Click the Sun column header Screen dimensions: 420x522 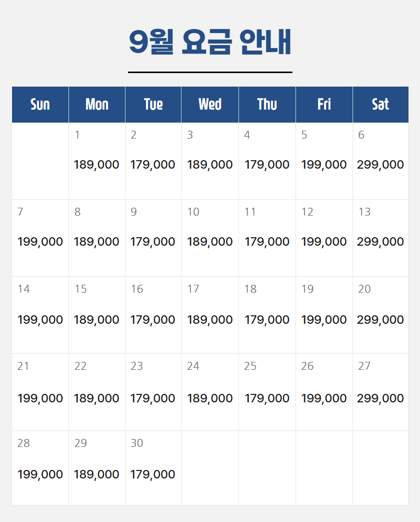(x=40, y=105)
